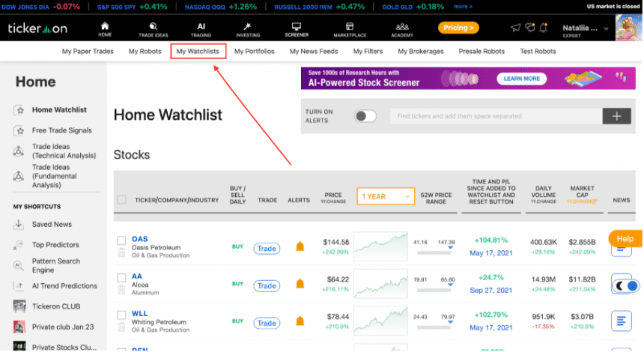Open the Screener monitor icon
644x352 pixels.
pos(296,27)
